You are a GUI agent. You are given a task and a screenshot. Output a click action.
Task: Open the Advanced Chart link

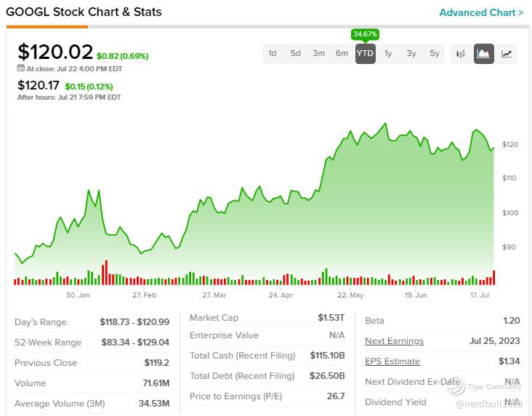(481, 12)
